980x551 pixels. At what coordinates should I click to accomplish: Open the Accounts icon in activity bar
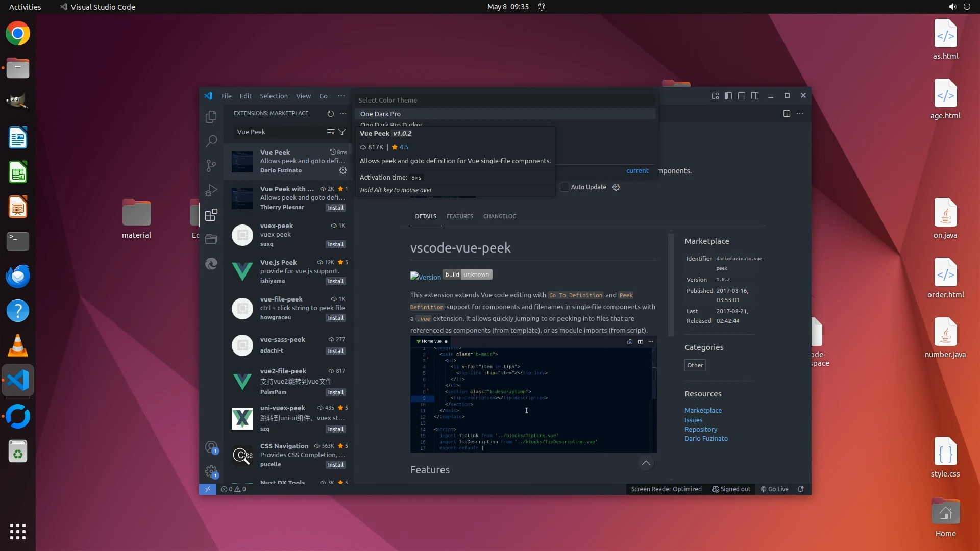[211, 447]
